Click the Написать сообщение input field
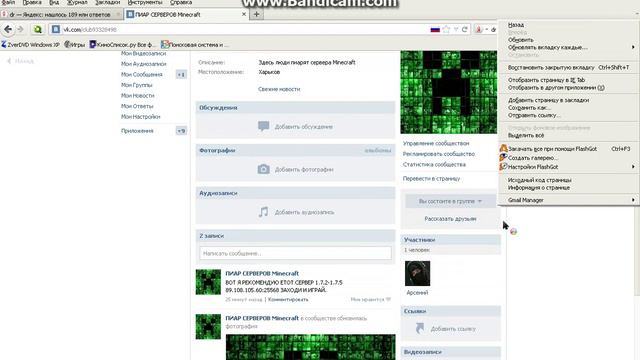Screen dimensions: 640x360 [x=296, y=253]
